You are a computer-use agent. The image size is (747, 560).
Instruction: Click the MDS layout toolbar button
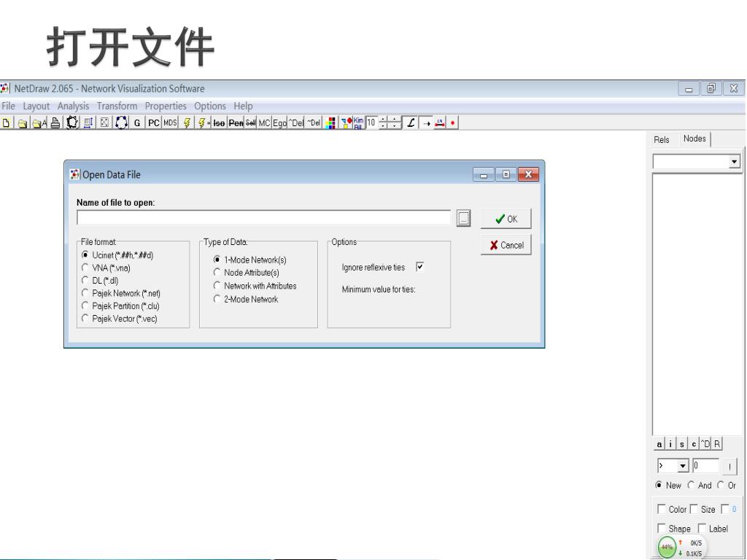coord(170,122)
